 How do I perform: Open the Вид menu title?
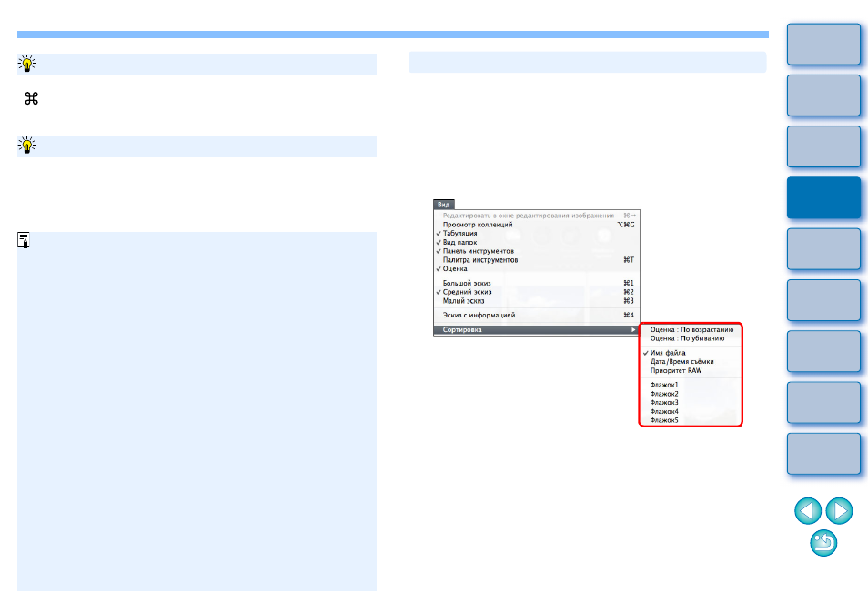444,204
